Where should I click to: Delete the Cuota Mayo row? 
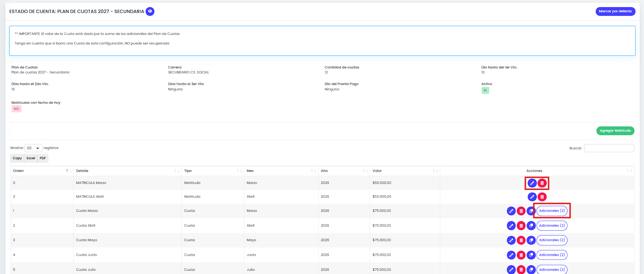(x=521, y=240)
